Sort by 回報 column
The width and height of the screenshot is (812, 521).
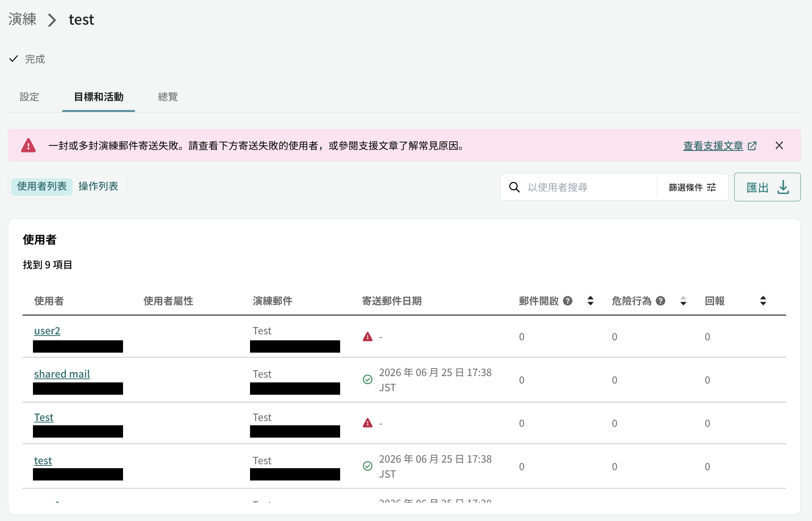point(763,301)
